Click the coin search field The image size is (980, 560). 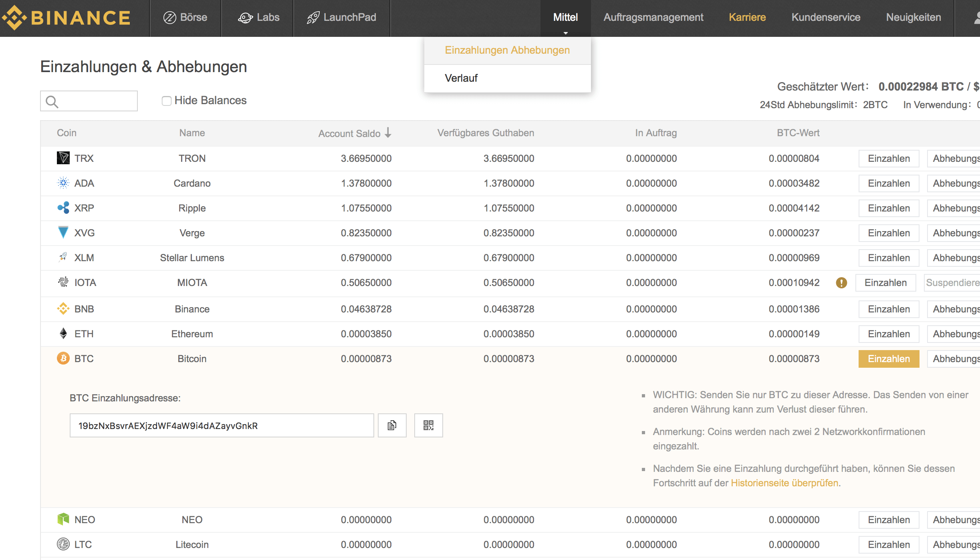(x=89, y=101)
